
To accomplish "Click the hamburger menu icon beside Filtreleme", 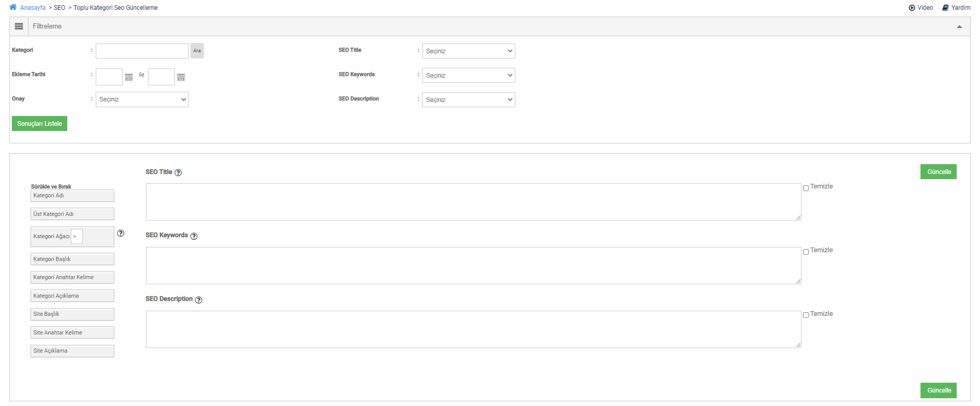I will pyautogui.click(x=19, y=26).
